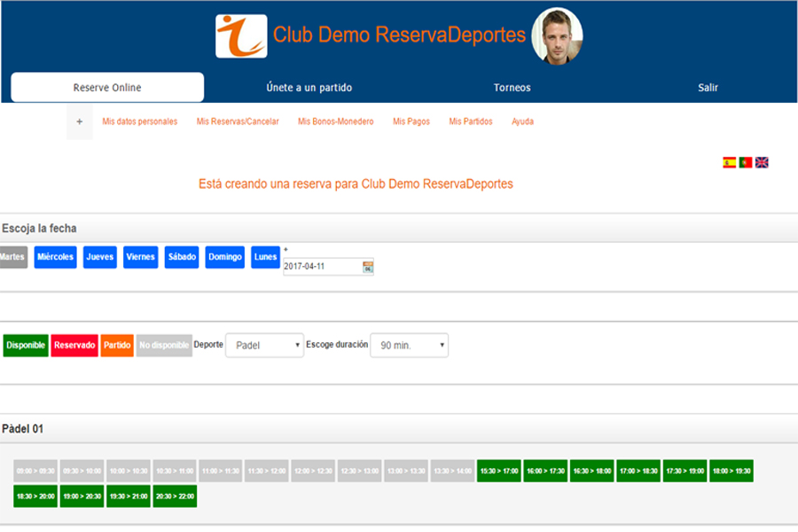Image resolution: width=798 pixels, height=532 pixels.
Task: Select the 20:30 > 22:00 slot
Action: (175, 497)
